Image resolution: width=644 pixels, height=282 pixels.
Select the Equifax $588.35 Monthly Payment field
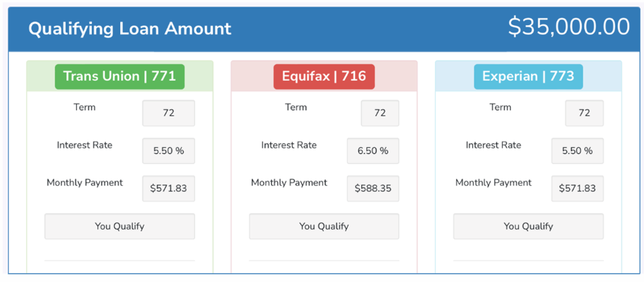pos(373,189)
